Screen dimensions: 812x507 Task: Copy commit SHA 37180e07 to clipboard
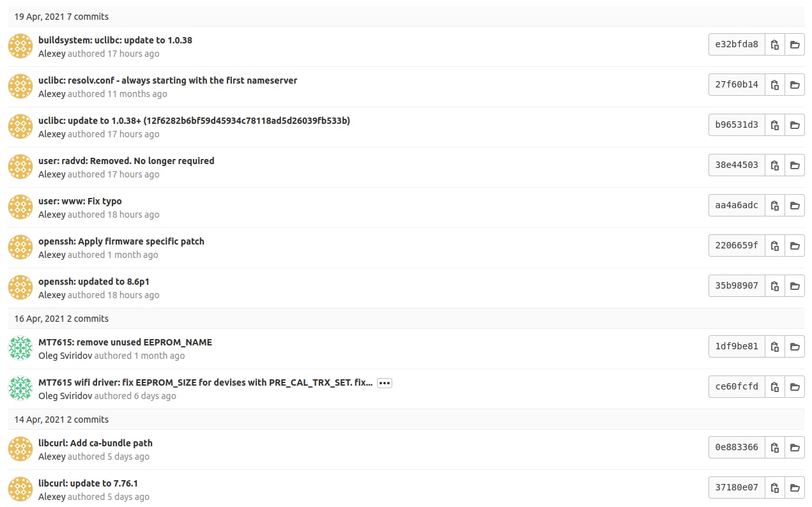coord(775,488)
